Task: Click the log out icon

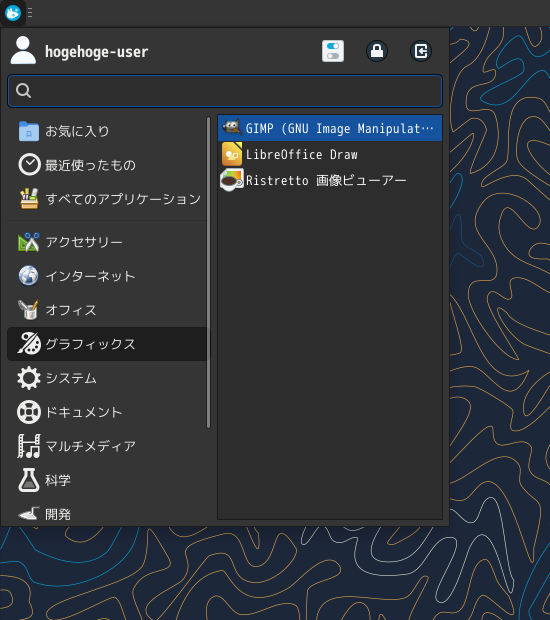Action: pyautogui.click(x=421, y=51)
